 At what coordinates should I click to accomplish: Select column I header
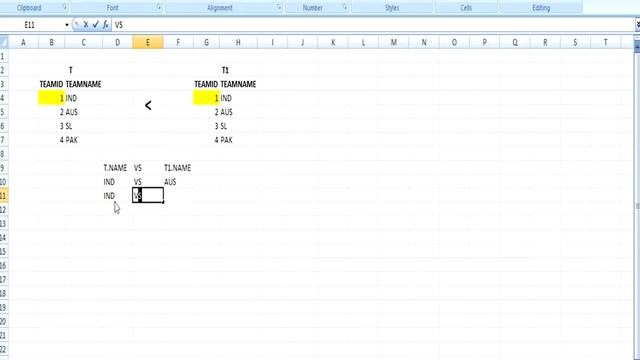click(272, 42)
